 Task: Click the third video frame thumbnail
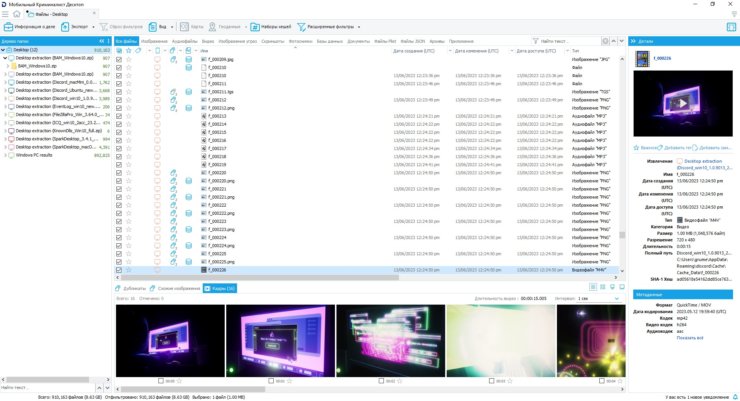[x=388, y=340]
